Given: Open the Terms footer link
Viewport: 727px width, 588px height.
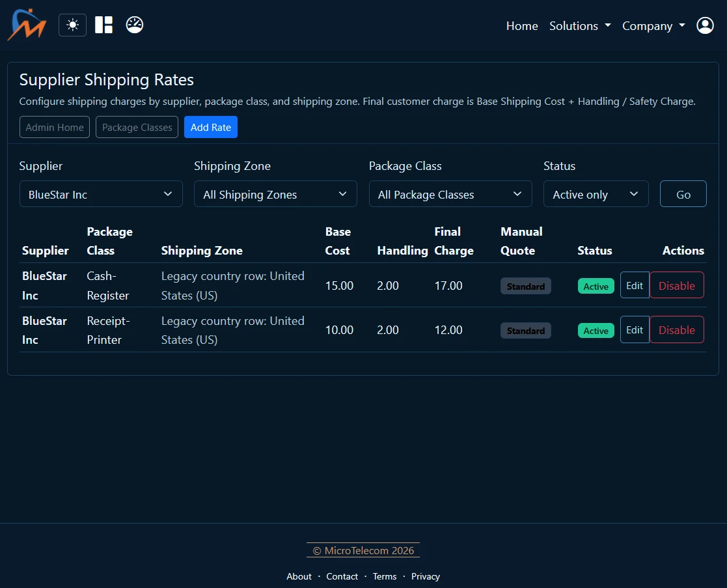Looking at the screenshot, I should [385, 576].
